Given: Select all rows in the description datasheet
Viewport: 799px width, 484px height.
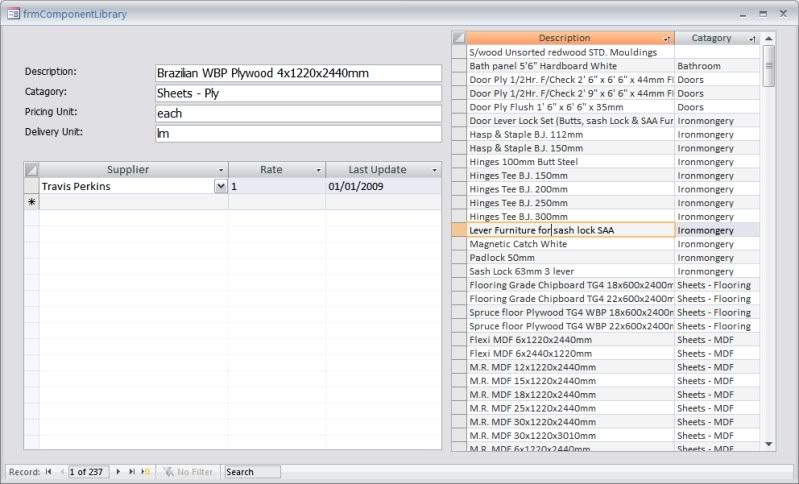Looking at the screenshot, I should [x=459, y=38].
